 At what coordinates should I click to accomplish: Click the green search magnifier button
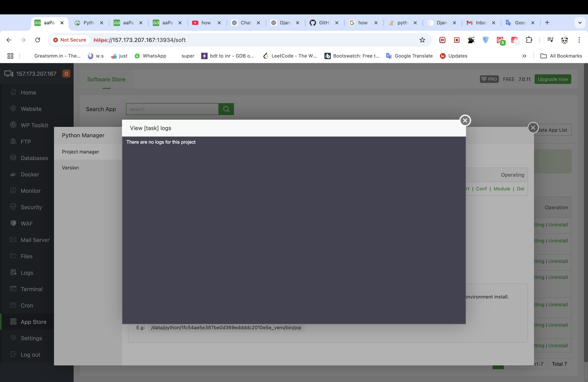click(226, 109)
